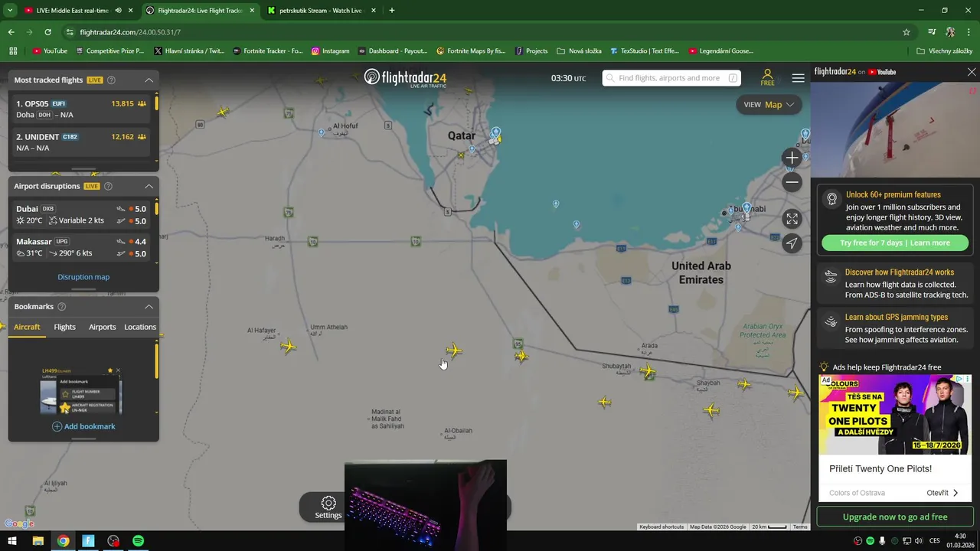Click the Most tracked flights scrollbar
The width and height of the screenshot is (980, 551).
[157, 103]
